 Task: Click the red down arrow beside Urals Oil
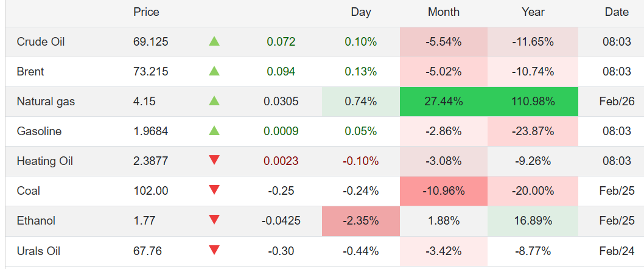pos(214,250)
